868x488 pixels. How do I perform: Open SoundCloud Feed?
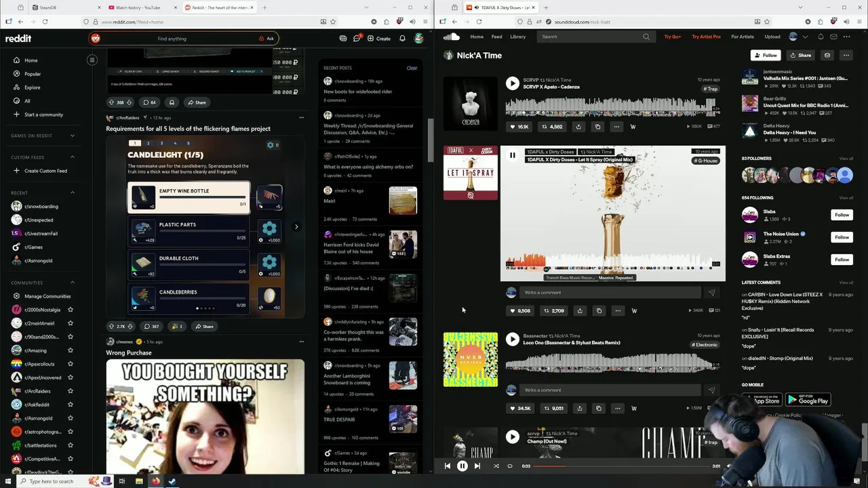click(x=496, y=37)
